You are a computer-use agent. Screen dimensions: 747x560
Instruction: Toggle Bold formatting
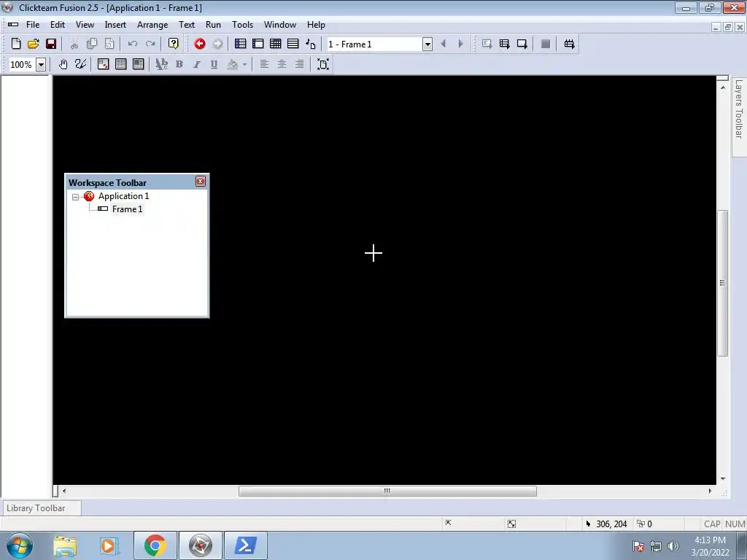pyautogui.click(x=179, y=64)
